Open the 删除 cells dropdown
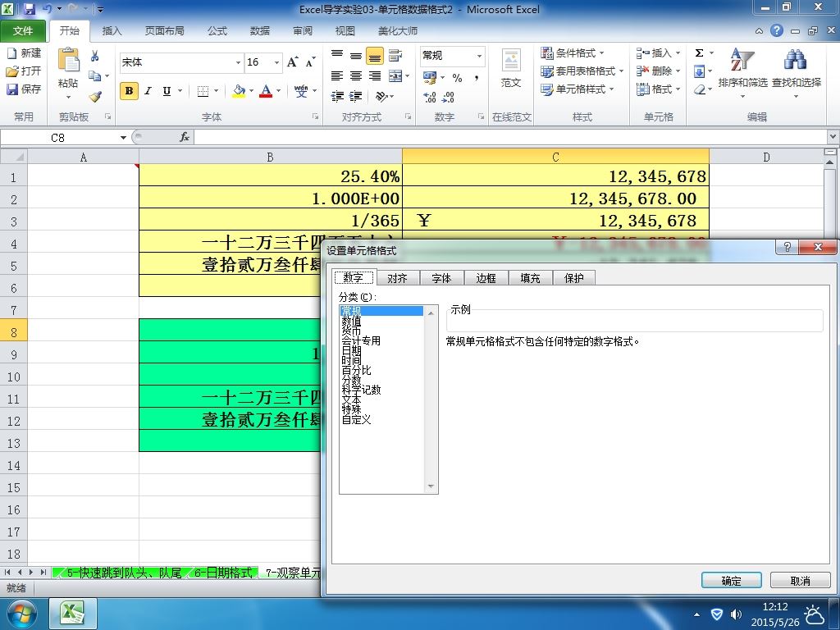The image size is (840, 630). coord(678,71)
